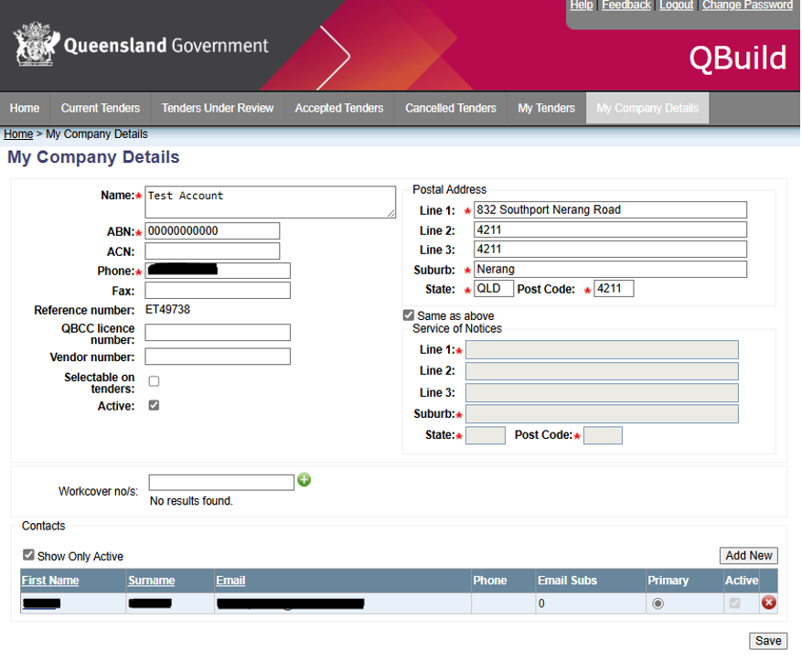
Task: Open Tenders Under Review tab
Action: click(218, 108)
